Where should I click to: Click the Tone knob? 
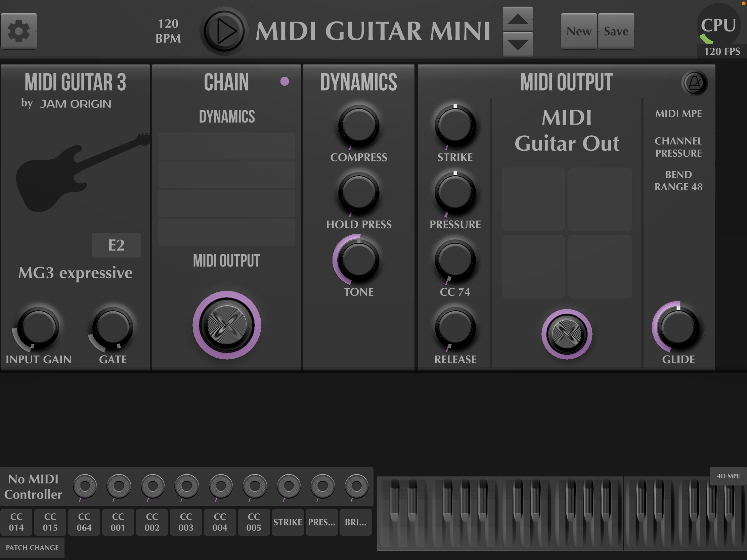(359, 260)
